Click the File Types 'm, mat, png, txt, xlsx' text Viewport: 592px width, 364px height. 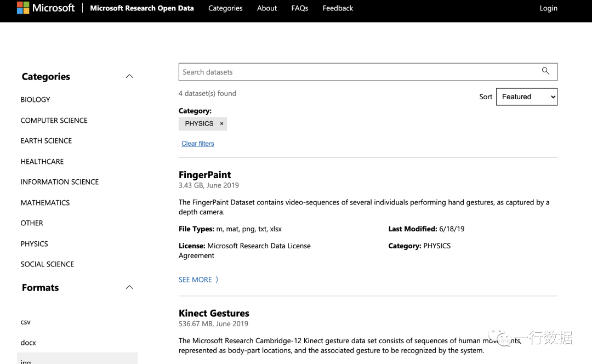tap(249, 229)
